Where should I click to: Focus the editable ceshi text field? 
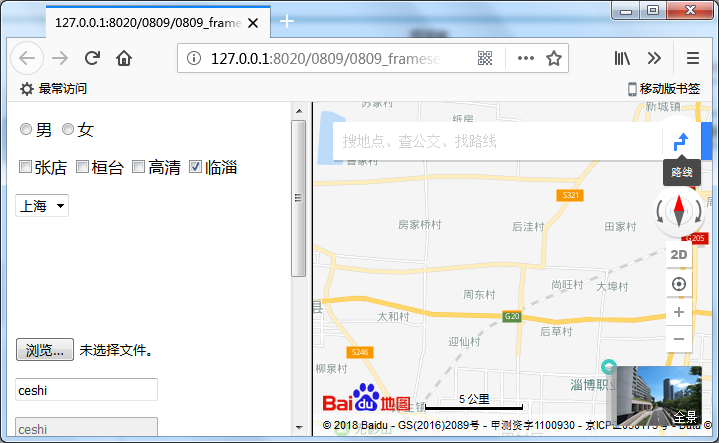(86, 390)
